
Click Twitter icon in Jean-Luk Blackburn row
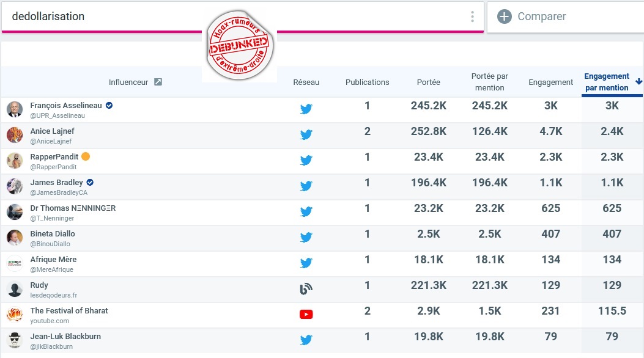pos(306,340)
